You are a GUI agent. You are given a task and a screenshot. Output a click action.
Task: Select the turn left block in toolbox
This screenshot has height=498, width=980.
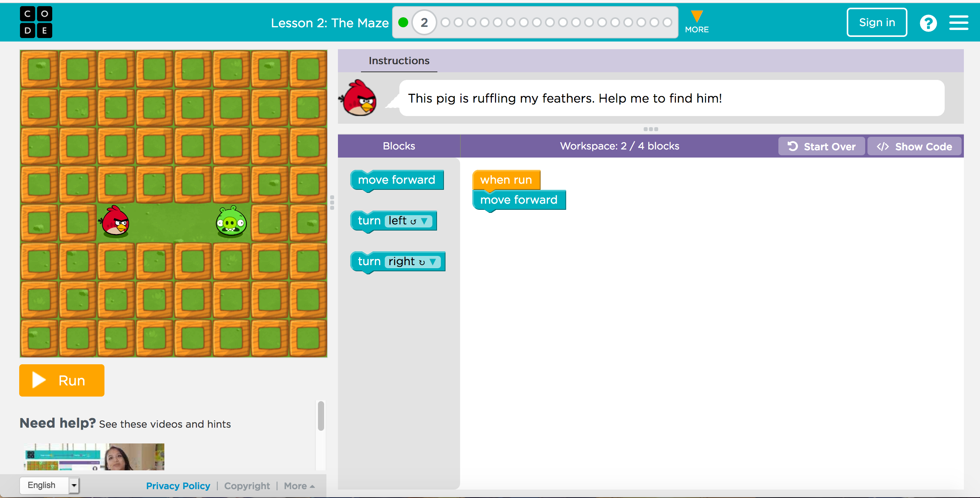[x=394, y=221]
